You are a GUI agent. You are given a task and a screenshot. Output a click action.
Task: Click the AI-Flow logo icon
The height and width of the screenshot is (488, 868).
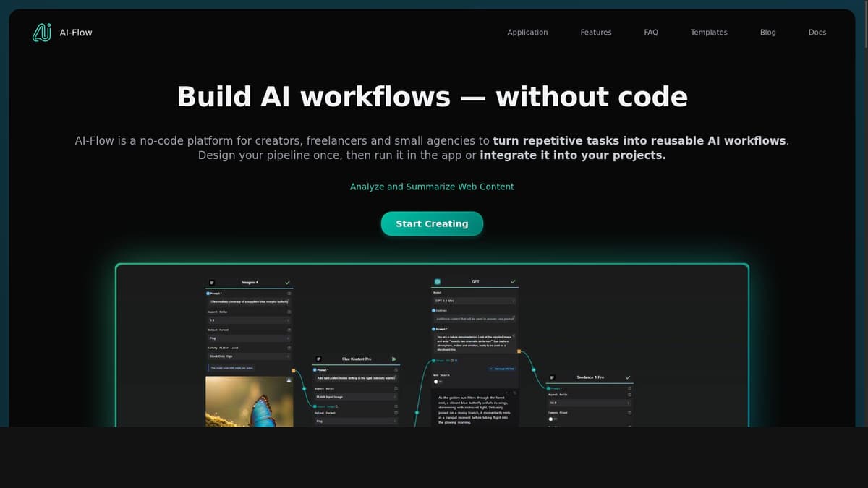42,32
